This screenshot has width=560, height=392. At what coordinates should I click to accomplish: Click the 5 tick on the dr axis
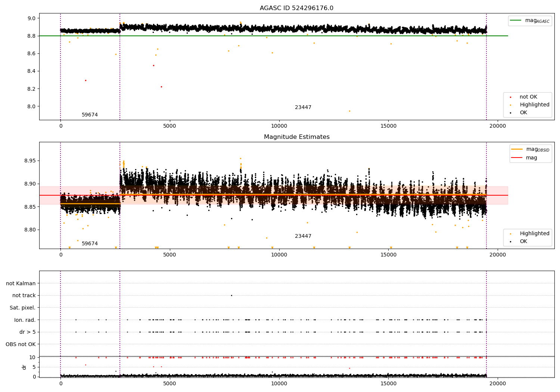pyautogui.click(x=34, y=367)
